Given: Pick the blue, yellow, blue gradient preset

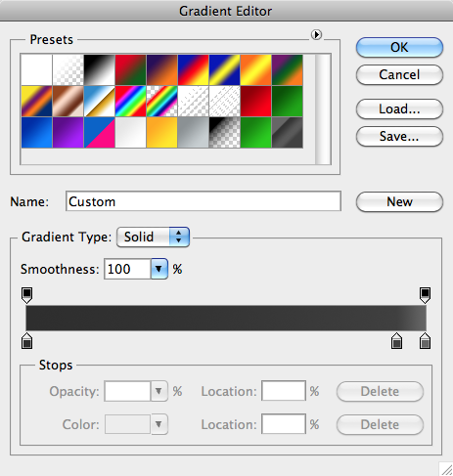Looking at the screenshot, I should tap(225, 70).
